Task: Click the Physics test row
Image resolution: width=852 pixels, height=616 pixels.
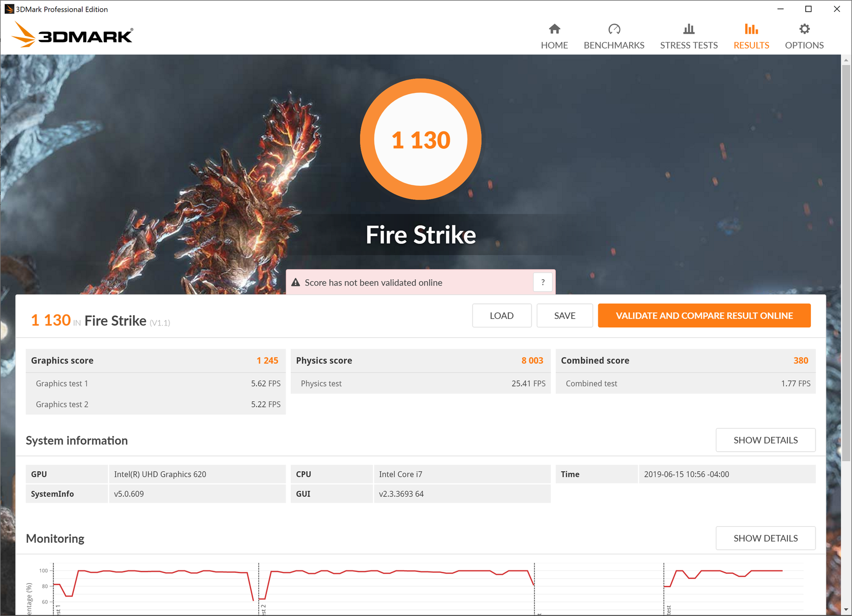Action: [421, 383]
